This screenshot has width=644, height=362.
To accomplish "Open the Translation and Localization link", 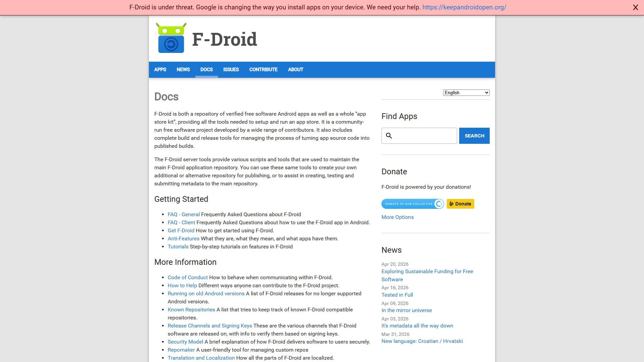I will click(201, 358).
